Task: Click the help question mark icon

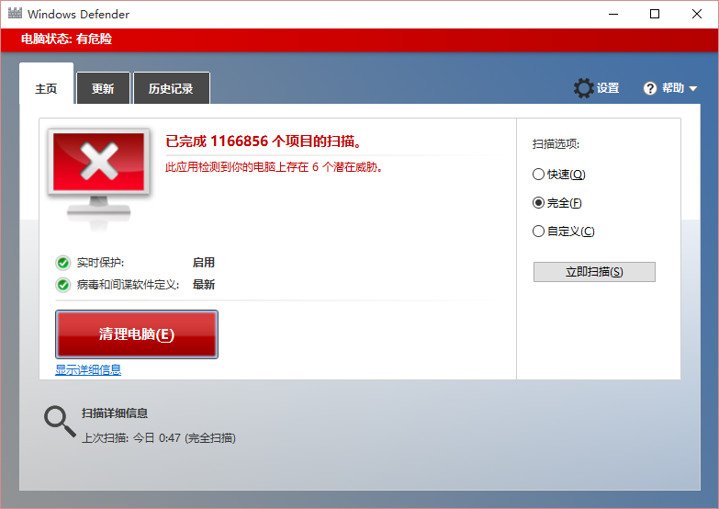Action: click(650, 88)
